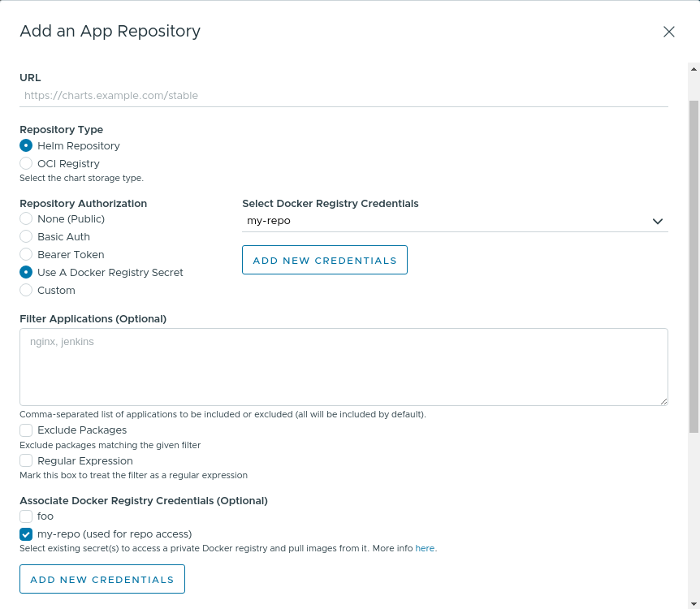The width and height of the screenshot is (700, 609).
Task: Choose Custom repository authorization
Action: [25, 290]
